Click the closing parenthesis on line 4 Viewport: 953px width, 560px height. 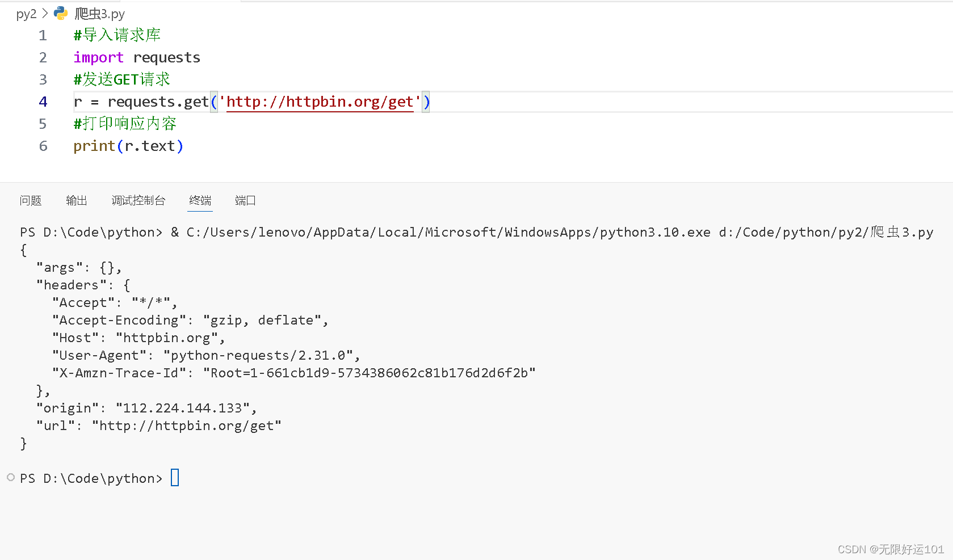[x=427, y=102]
